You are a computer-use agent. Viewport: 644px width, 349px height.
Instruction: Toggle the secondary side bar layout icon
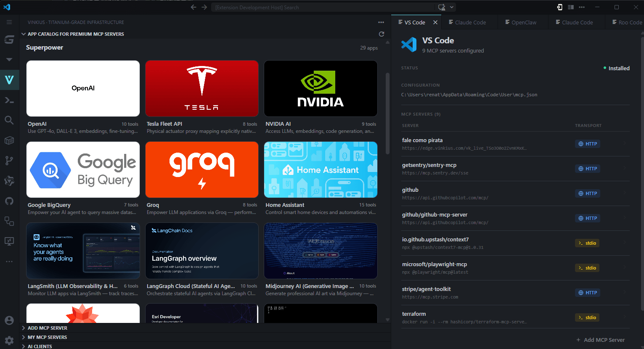[x=571, y=7]
